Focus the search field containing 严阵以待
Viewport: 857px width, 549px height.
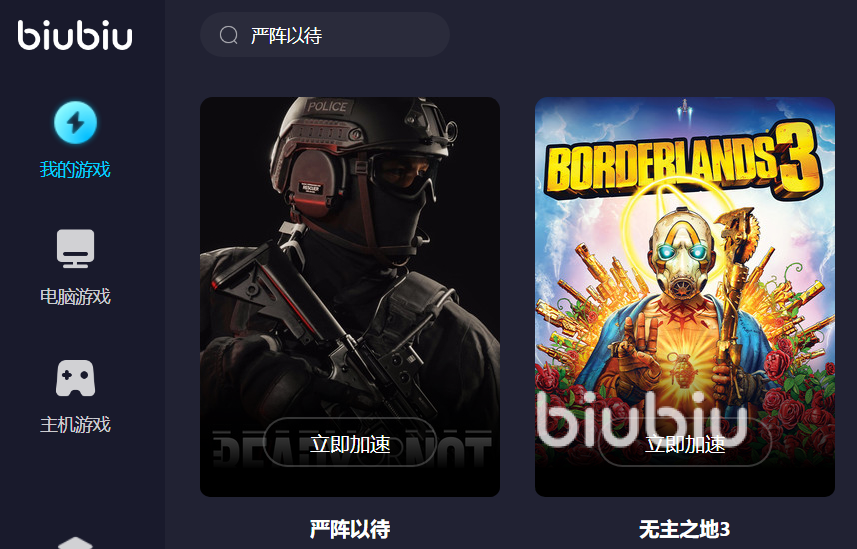[x=325, y=35]
